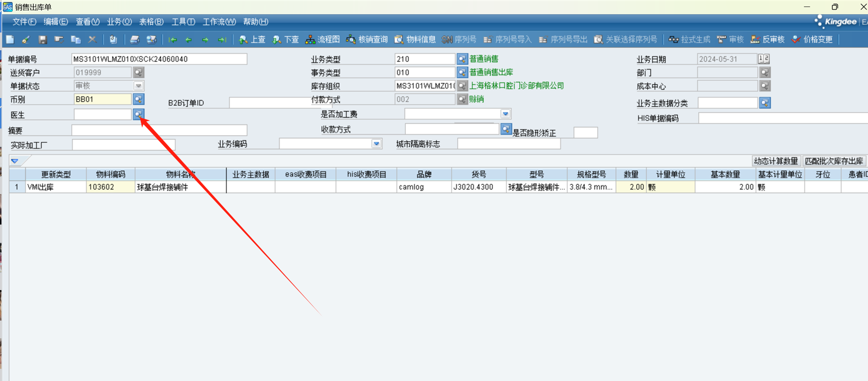
Task: Click the 上查 trace-up icon
Action: pos(252,40)
